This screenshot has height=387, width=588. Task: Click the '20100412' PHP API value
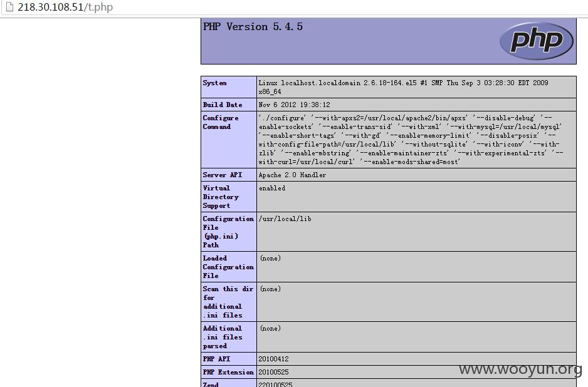273,359
